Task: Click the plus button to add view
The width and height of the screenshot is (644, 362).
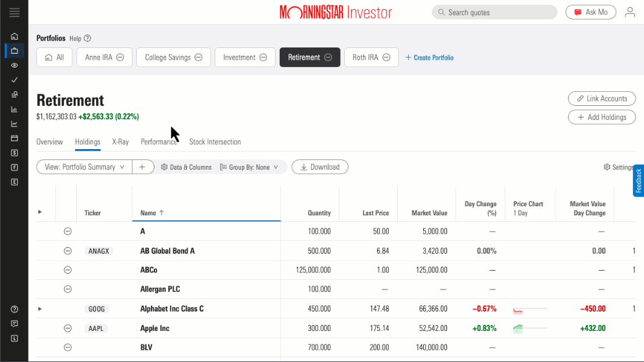Action: click(142, 167)
